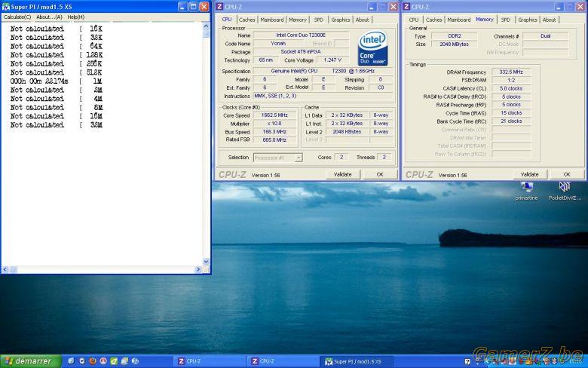Image resolution: width=588 pixels, height=368 pixels.
Task: Select the 'Not calculated' 32M row
Action: coord(57,125)
